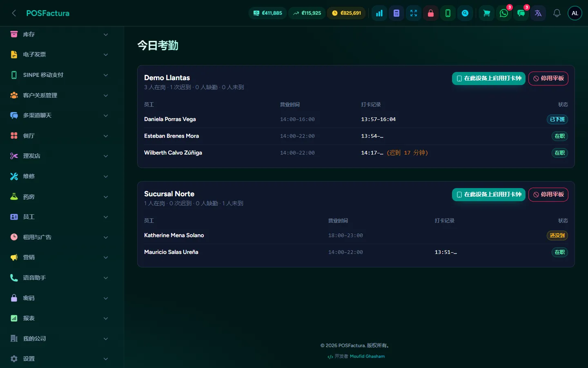Click the red lock icon

tap(431, 13)
